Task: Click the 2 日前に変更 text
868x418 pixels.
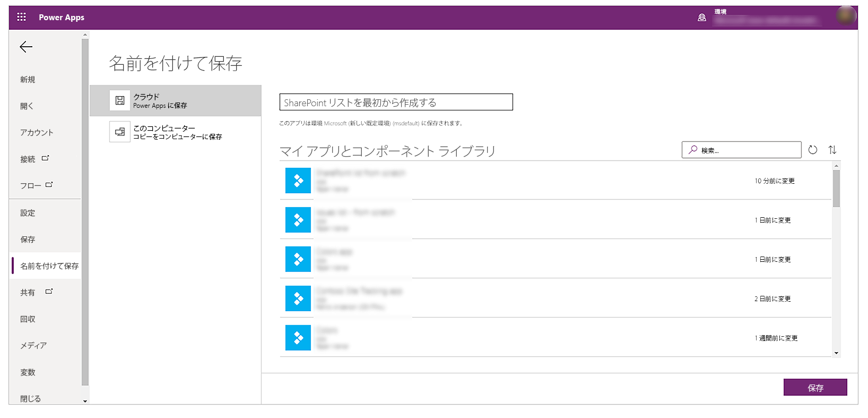Action: tap(772, 299)
